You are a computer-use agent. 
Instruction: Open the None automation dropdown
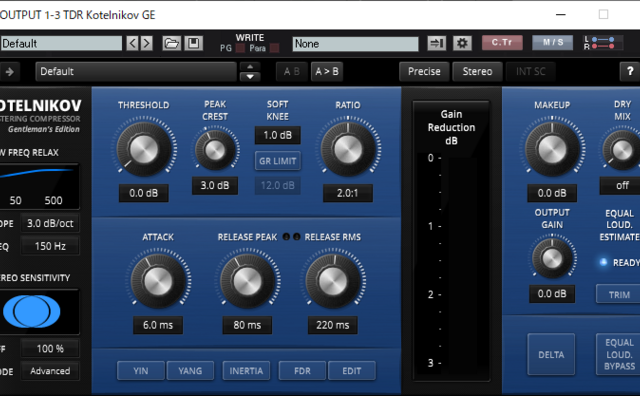tap(355, 44)
